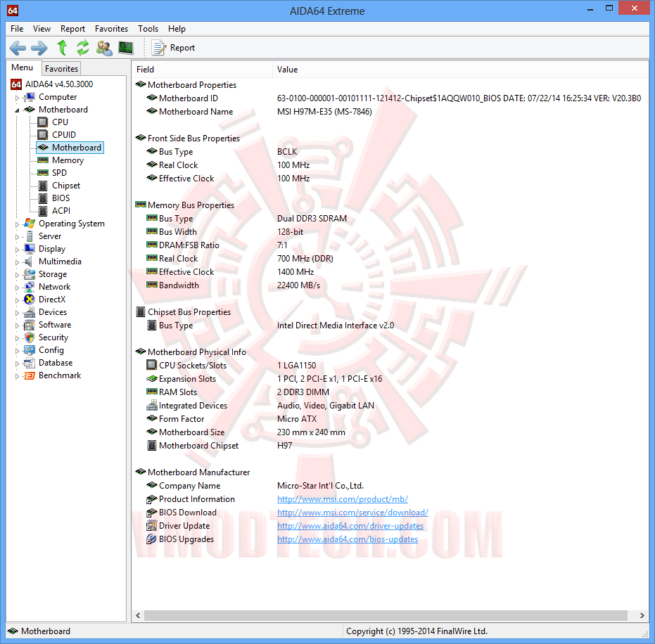This screenshot has height=644, width=655.
Task: Open the File menu
Action: click(17, 29)
